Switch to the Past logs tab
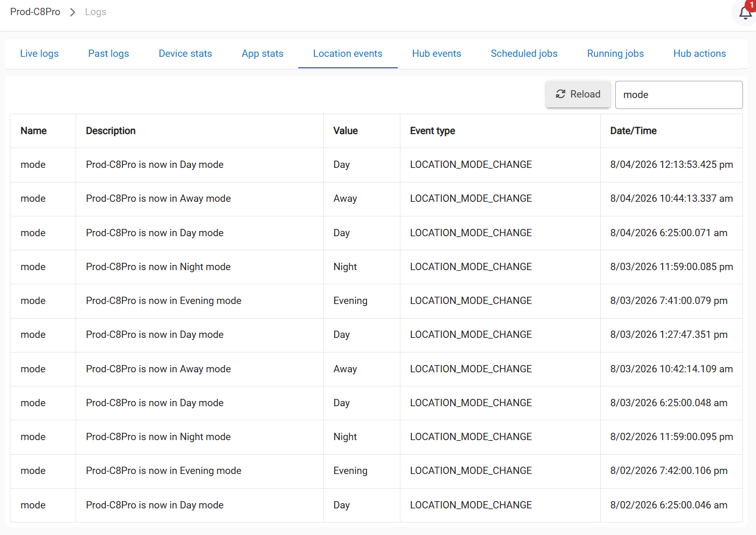The image size is (756, 535). (x=108, y=54)
